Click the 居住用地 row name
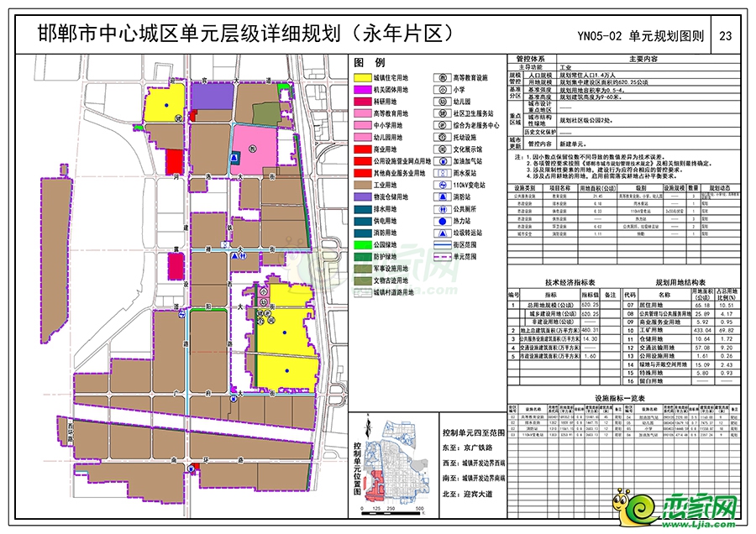The height and width of the screenshot is (534, 756). pos(653,305)
